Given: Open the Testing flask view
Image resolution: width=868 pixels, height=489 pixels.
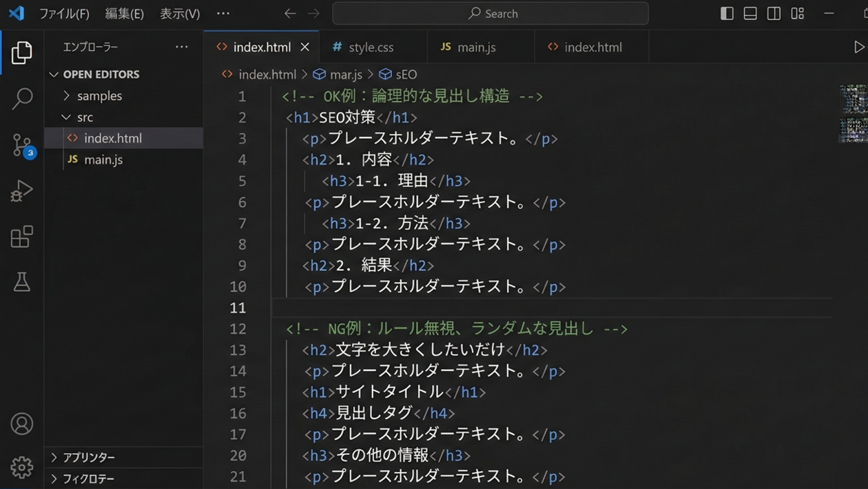Looking at the screenshot, I should pyautogui.click(x=21, y=282).
